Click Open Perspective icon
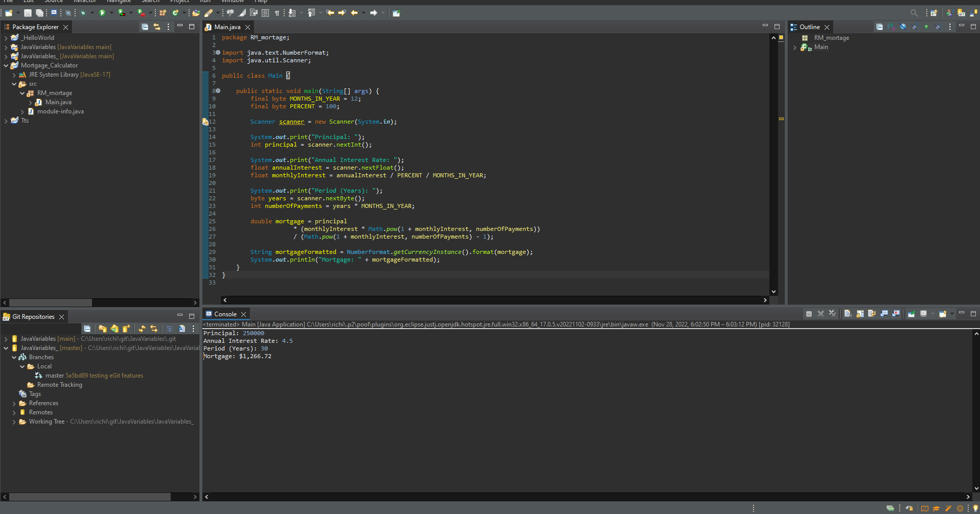This screenshot has width=980, height=514. point(933,13)
